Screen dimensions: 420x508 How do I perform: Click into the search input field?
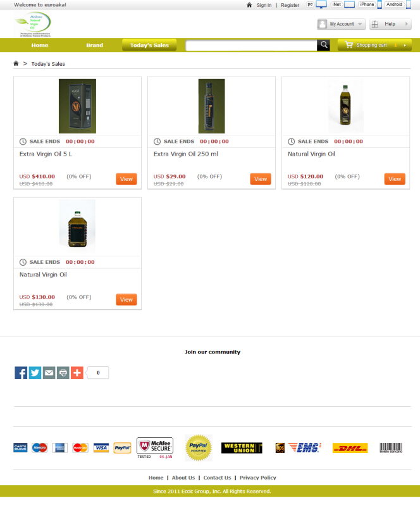(x=251, y=46)
